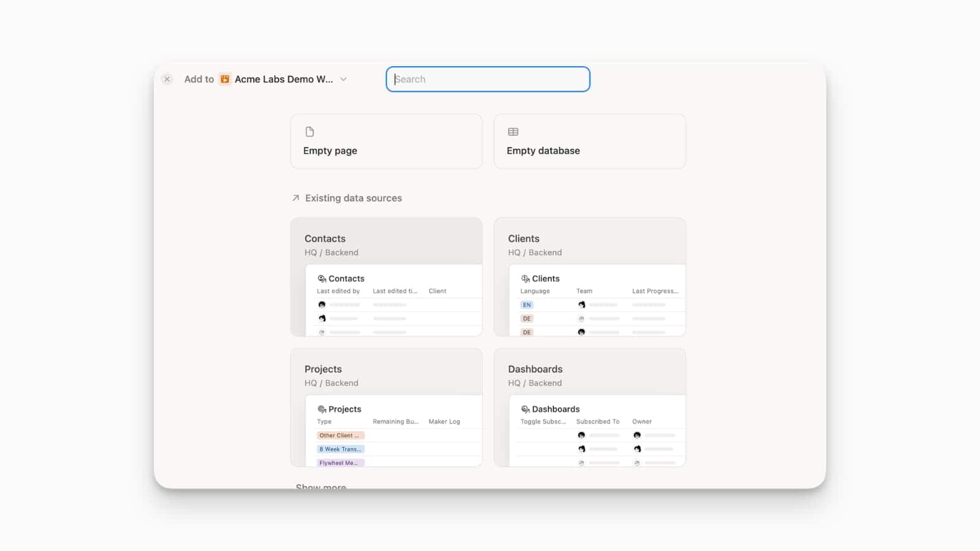
Task: Click the first avatar in Contacts preview
Action: [322, 304]
